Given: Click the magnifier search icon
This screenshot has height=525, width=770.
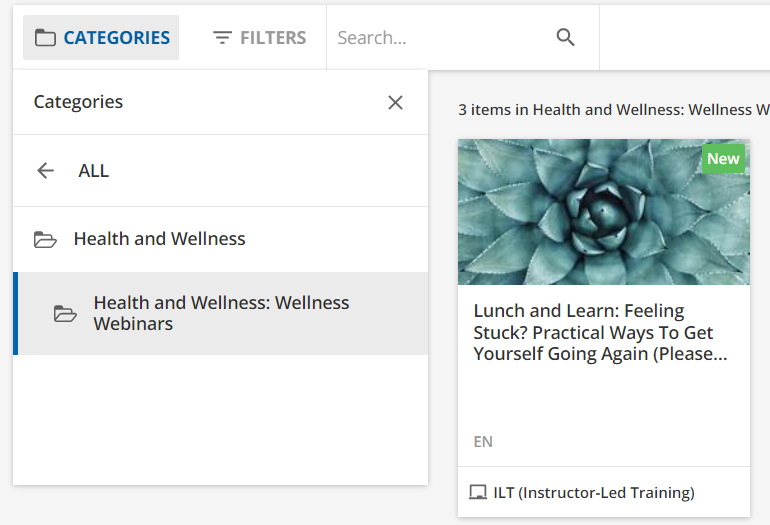Looking at the screenshot, I should tap(565, 37).
